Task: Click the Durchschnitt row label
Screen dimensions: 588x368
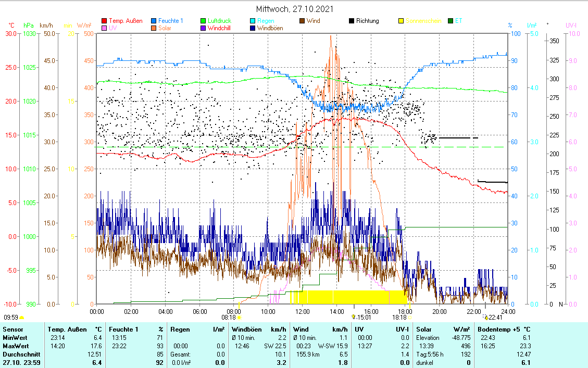Action: click(x=20, y=354)
